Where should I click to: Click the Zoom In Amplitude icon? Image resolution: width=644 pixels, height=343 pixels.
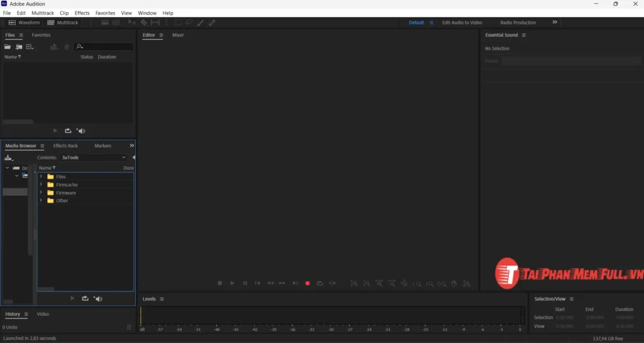coord(354,283)
